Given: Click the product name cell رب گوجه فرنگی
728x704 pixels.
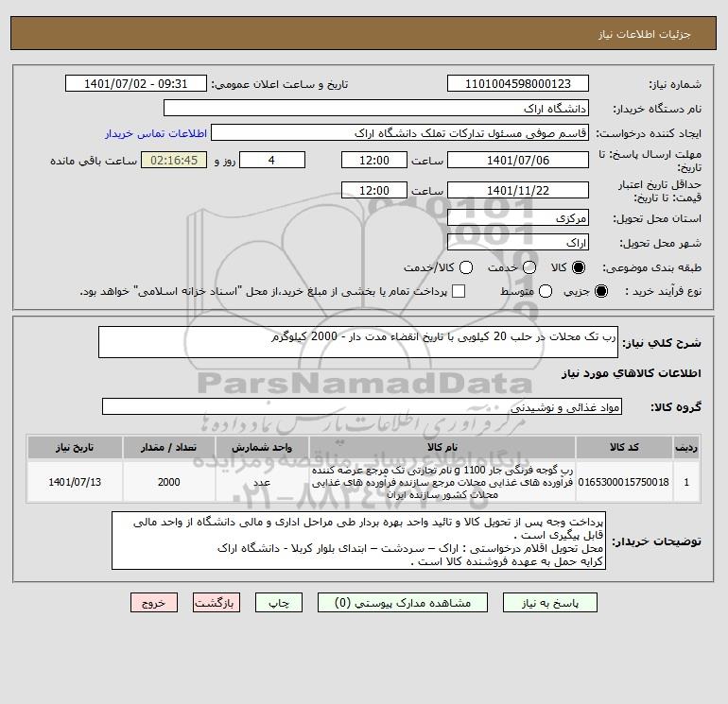Looking at the screenshot, I should 442,482.
